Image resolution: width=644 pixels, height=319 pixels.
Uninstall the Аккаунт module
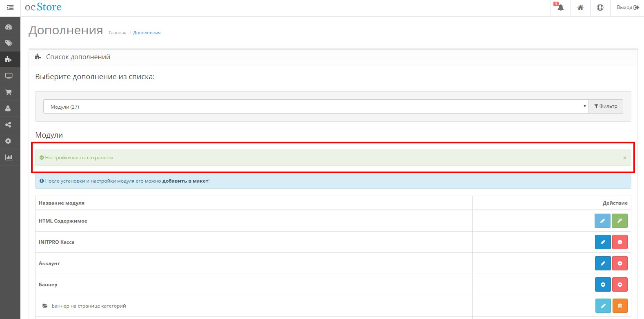(620, 263)
